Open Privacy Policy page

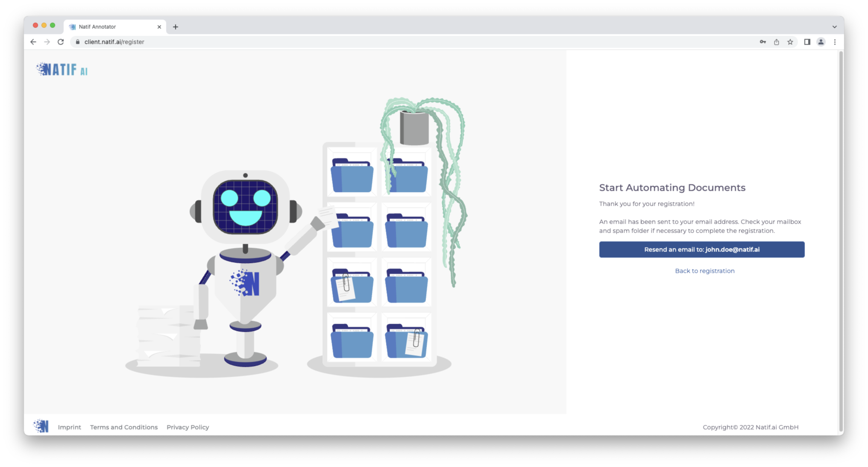[x=188, y=427]
